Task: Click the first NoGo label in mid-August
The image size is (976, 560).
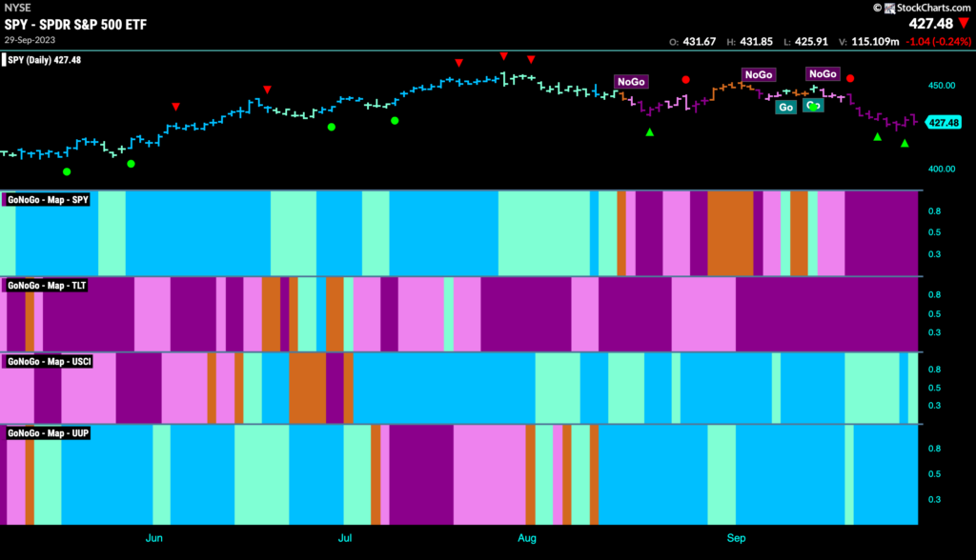Action: tap(631, 82)
